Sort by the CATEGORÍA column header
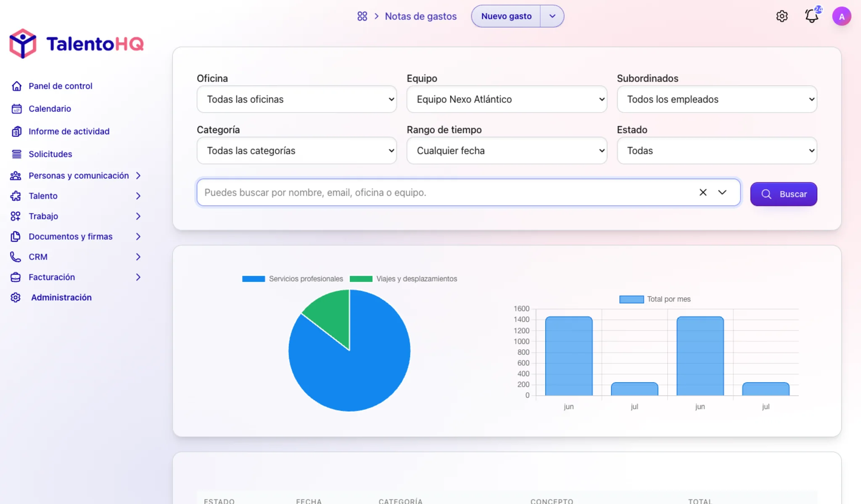Viewport: 861px width, 504px height. (400, 501)
